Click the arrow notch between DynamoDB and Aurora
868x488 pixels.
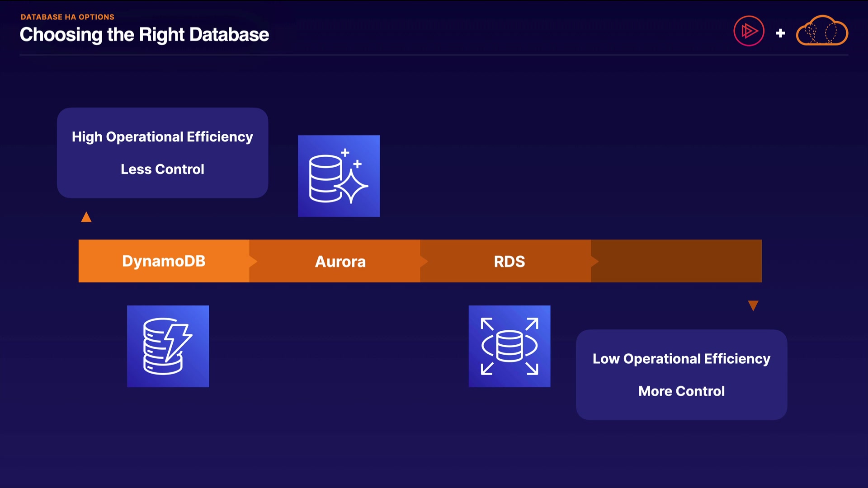[x=253, y=261]
